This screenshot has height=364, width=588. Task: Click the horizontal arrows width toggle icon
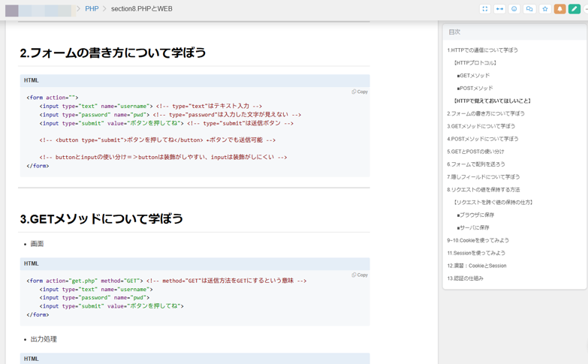point(499,9)
